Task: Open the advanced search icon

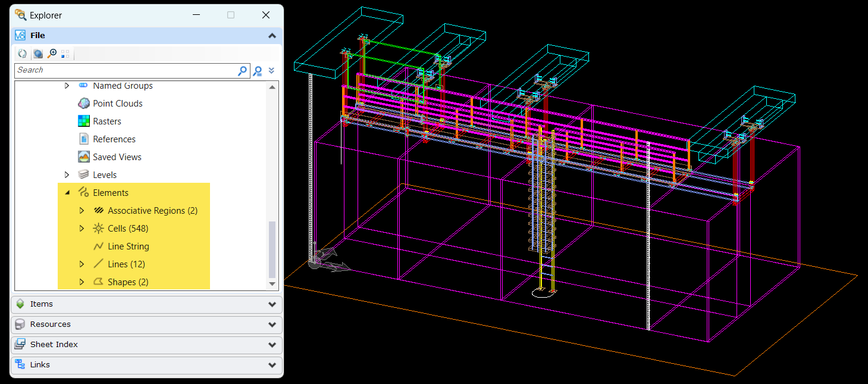Action: (258, 71)
